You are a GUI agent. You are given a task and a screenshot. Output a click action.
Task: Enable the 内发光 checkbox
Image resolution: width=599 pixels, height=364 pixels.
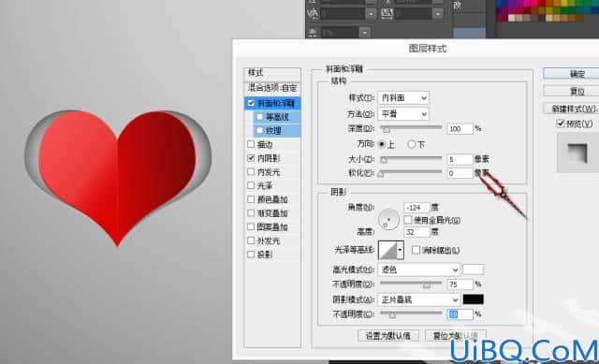pyautogui.click(x=251, y=172)
